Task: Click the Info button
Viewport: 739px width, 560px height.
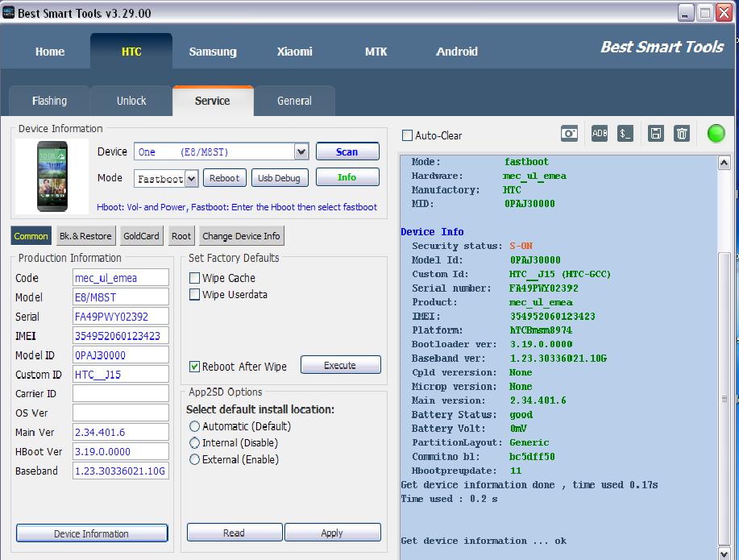Action: 347,177
